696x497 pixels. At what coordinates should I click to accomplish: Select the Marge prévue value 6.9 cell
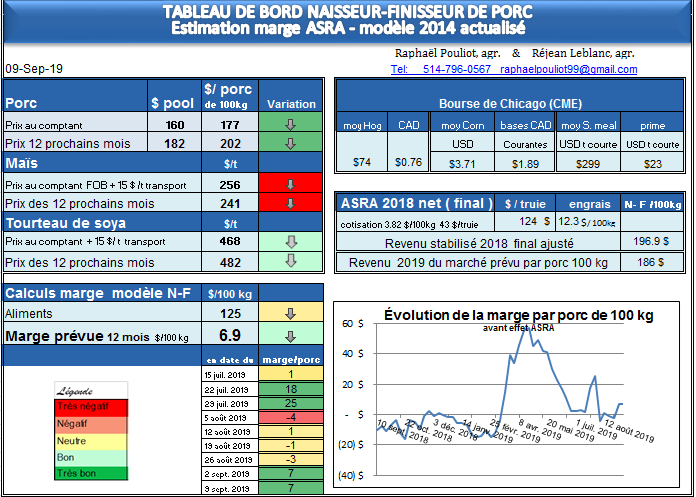click(229, 337)
